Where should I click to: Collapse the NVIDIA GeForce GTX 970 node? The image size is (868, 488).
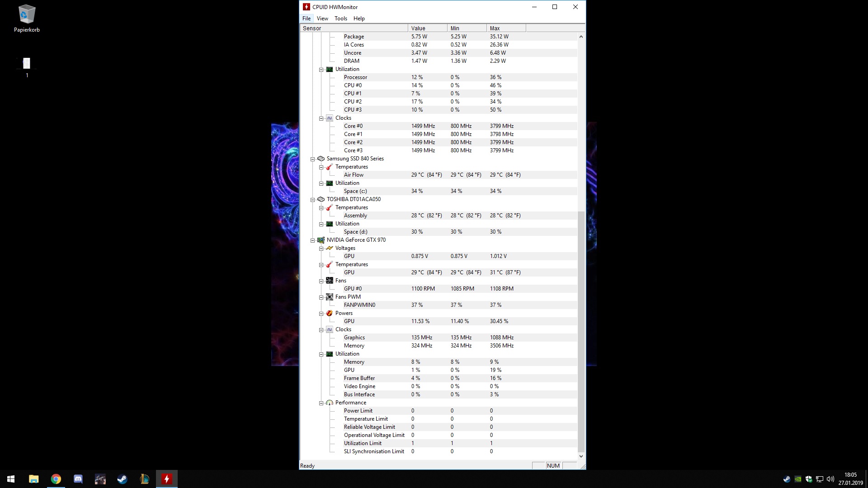point(312,240)
